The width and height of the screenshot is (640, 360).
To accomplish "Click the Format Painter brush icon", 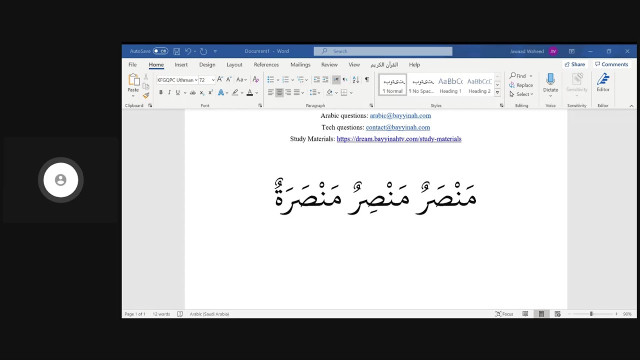I will coord(146,96).
